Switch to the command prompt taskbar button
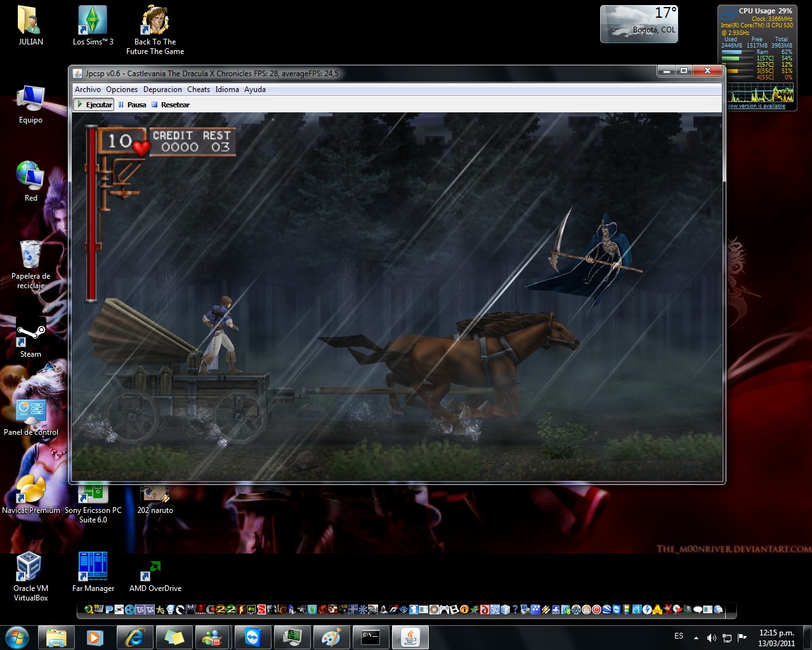The width and height of the screenshot is (812, 650). point(370,637)
